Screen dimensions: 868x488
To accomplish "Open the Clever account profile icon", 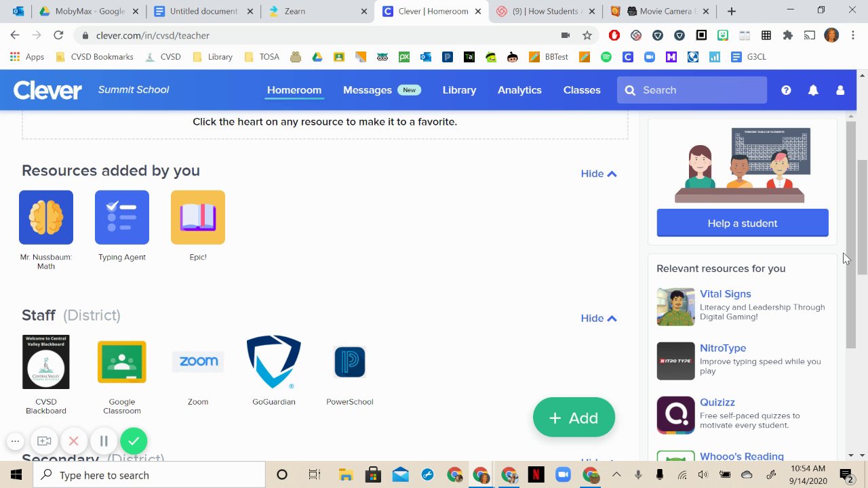I will pos(840,90).
